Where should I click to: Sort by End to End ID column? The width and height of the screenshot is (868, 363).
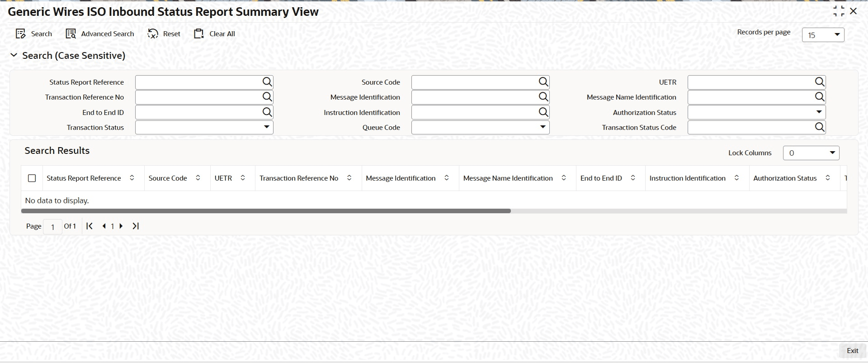click(633, 178)
